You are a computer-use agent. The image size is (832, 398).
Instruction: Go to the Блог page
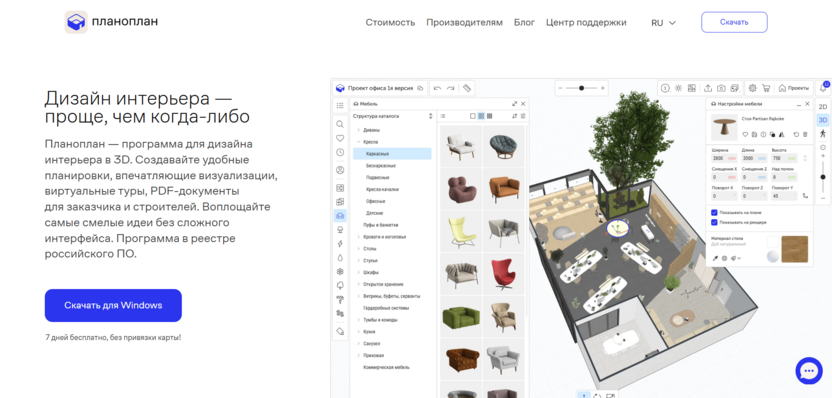524,22
